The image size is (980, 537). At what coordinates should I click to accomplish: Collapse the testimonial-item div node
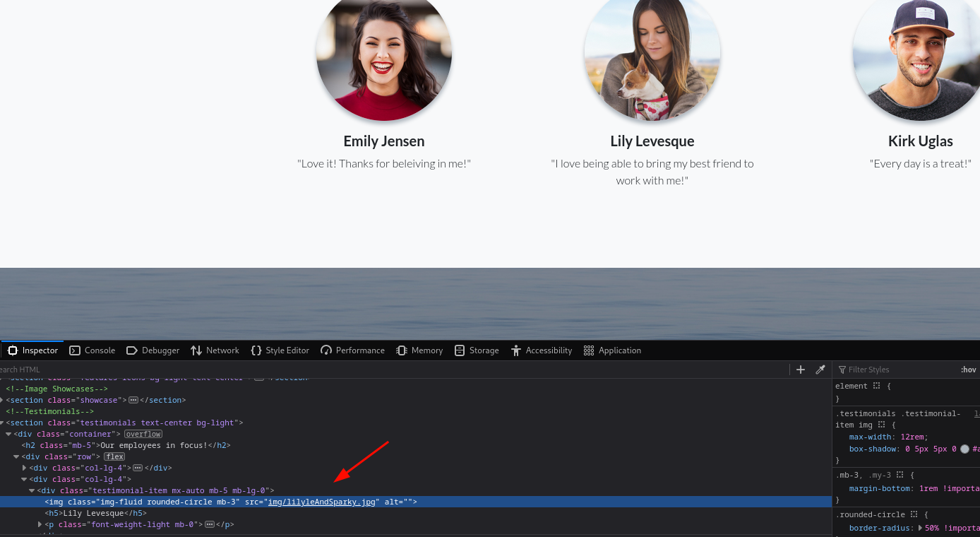point(32,490)
